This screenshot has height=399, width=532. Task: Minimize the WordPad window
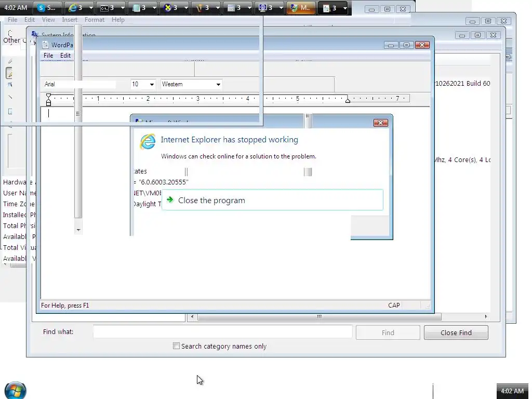[x=391, y=45]
